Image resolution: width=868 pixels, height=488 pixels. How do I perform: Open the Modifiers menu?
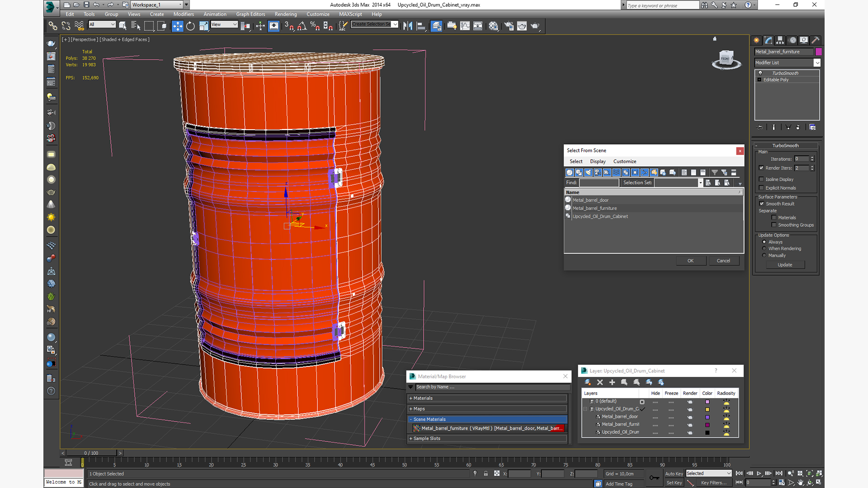pos(184,14)
